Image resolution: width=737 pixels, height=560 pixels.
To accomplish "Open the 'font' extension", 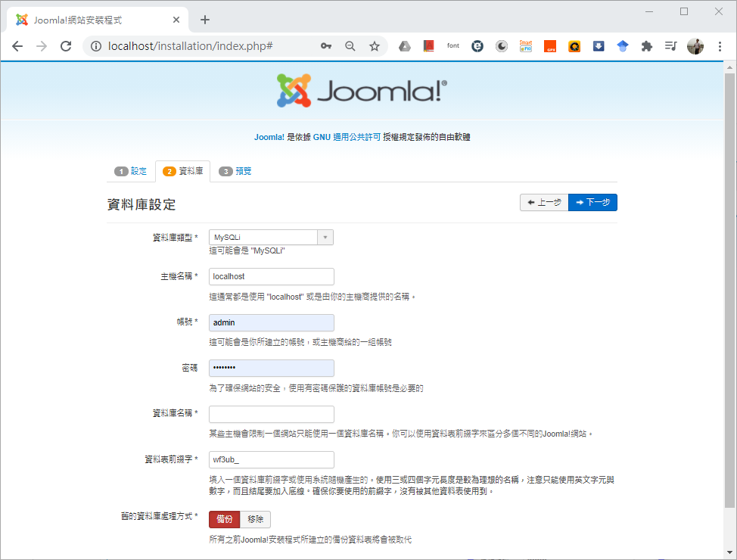I will pos(453,46).
